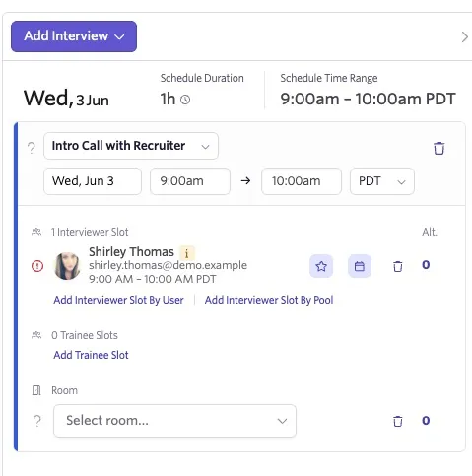Open the Add Interview dropdown button

click(x=74, y=36)
